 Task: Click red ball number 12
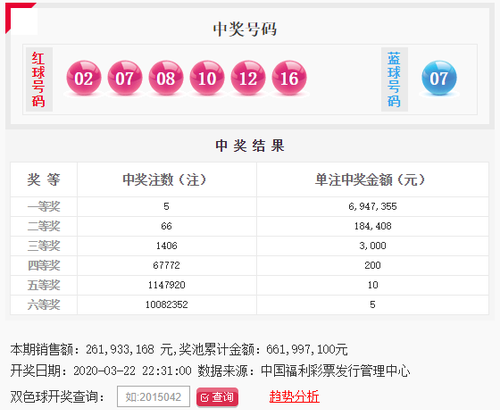click(x=248, y=78)
